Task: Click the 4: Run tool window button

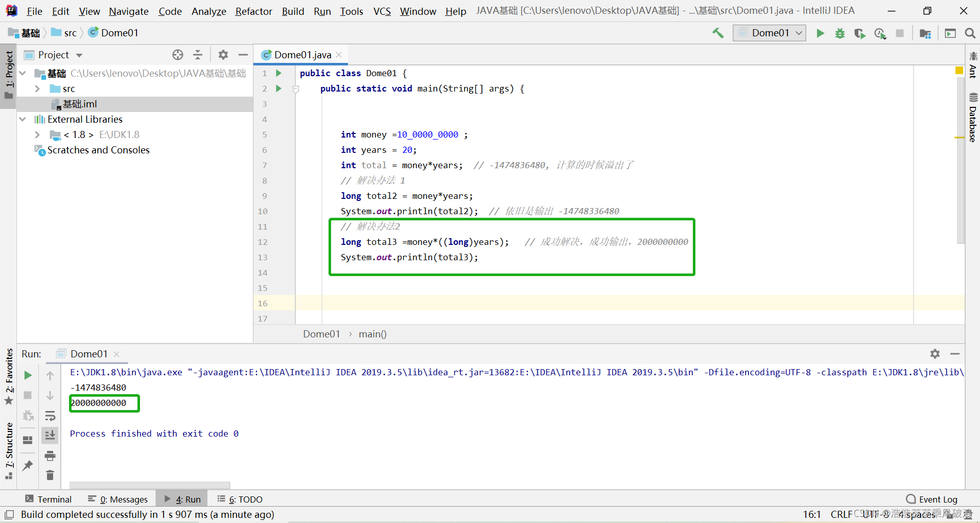Action: [182, 499]
